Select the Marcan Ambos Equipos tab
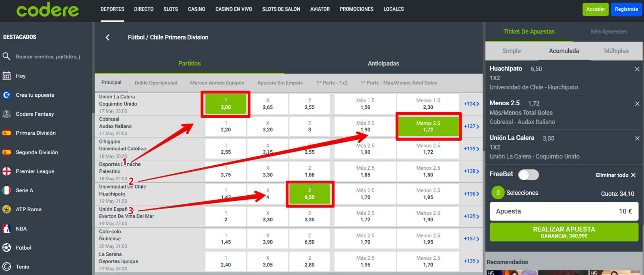The image size is (644, 275). point(217,83)
